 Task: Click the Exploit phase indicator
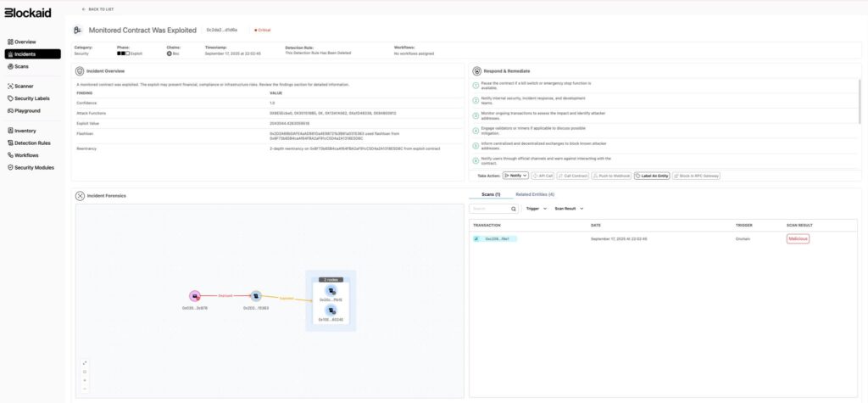pyautogui.click(x=129, y=53)
